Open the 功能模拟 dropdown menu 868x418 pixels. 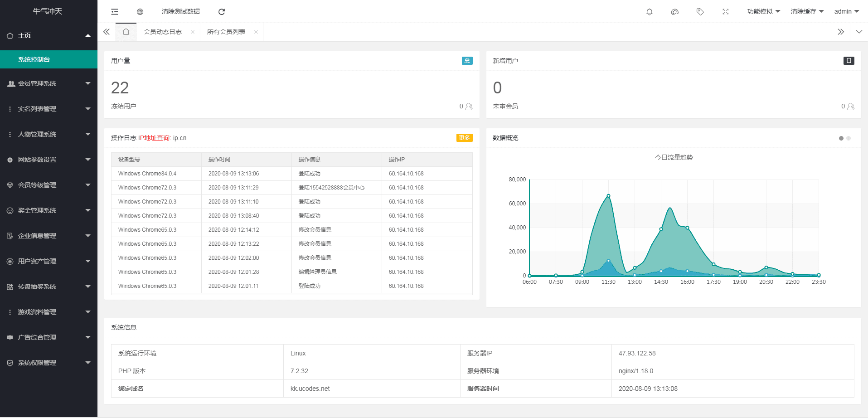pyautogui.click(x=763, y=12)
